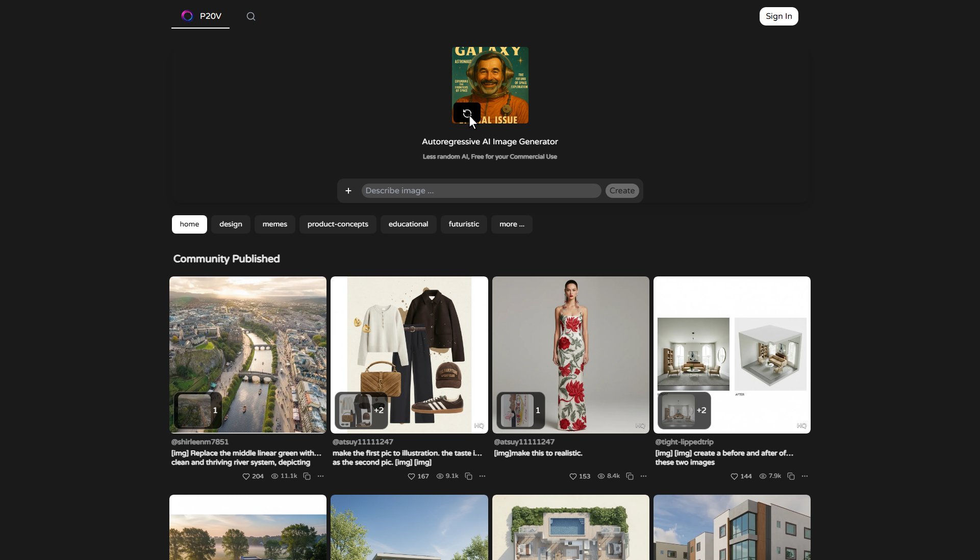
Task: Copy the prompt of the floral dress post
Action: coord(630,476)
